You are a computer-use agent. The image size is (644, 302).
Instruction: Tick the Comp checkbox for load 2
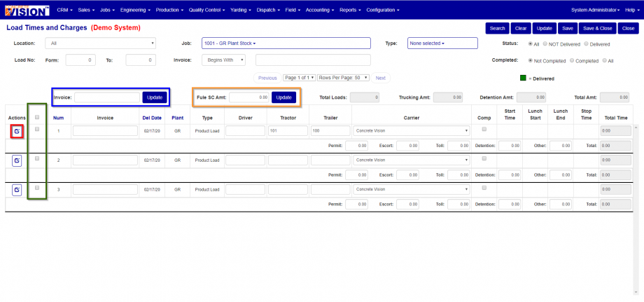click(484, 158)
